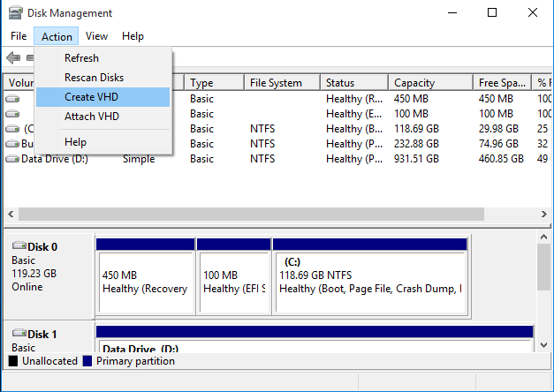Click the blue Primary partition legend swatch
Screen dimensions: 554x392
tap(87, 361)
